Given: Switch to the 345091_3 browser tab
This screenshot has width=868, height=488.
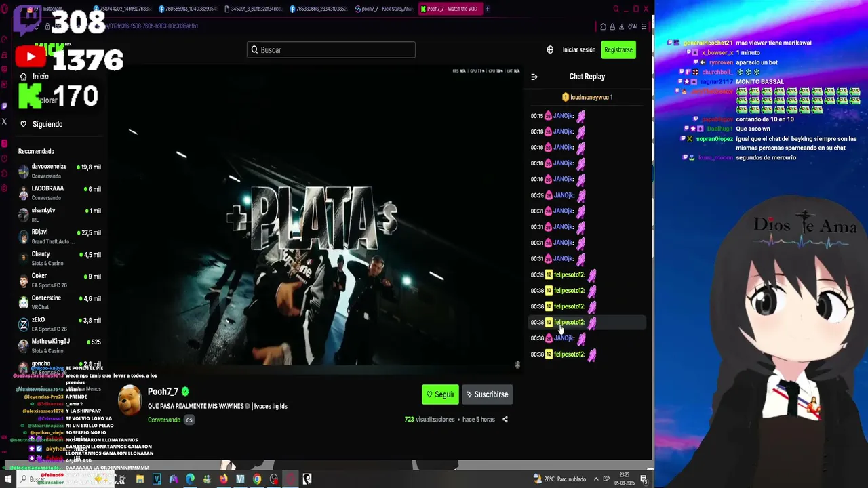Looking at the screenshot, I should point(252,9).
